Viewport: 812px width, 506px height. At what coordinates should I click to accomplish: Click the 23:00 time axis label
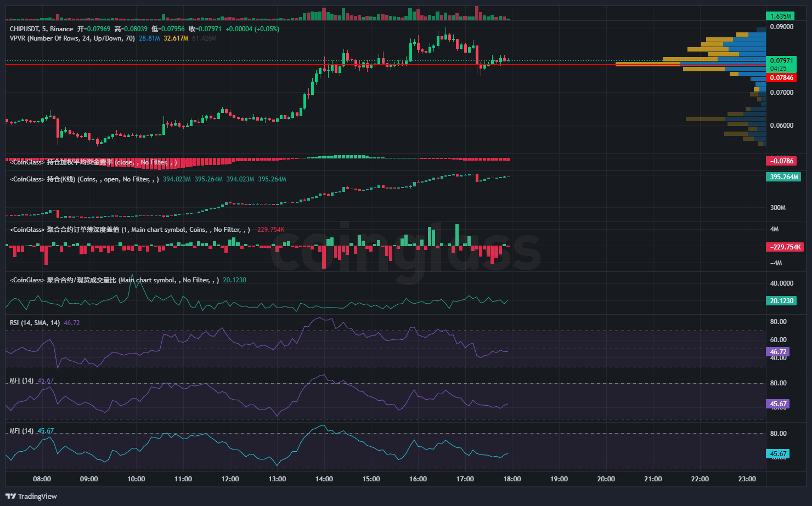click(x=747, y=479)
